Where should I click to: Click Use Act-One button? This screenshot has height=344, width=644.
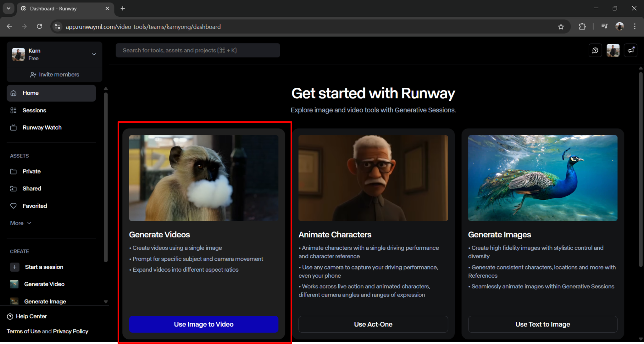point(373,324)
